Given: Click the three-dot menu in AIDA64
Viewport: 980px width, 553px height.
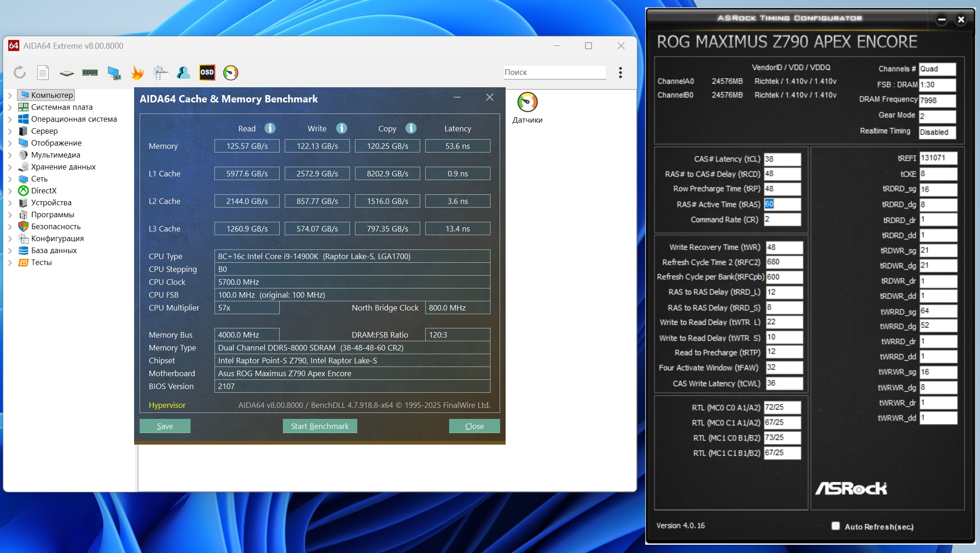Looking at the screenshot, I should pyautogui.click(x=620, y=73).
